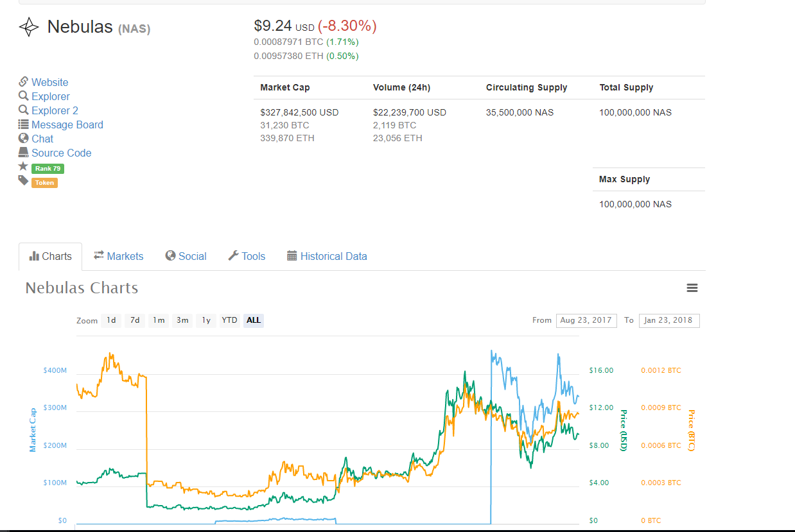Set chart zoom to 1m
This screenshot has width=795, height=532.
coord(159,320)
